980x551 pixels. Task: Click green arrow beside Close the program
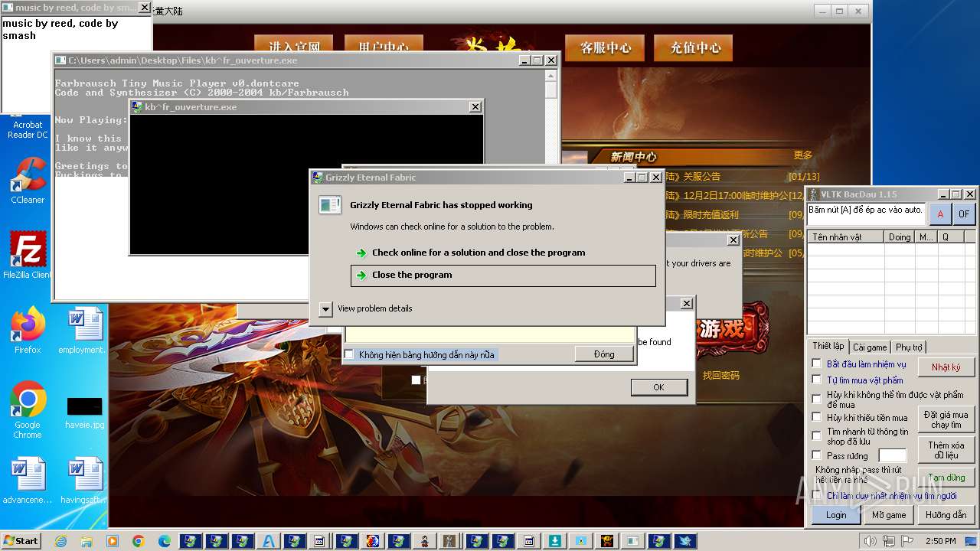point(361,275)
